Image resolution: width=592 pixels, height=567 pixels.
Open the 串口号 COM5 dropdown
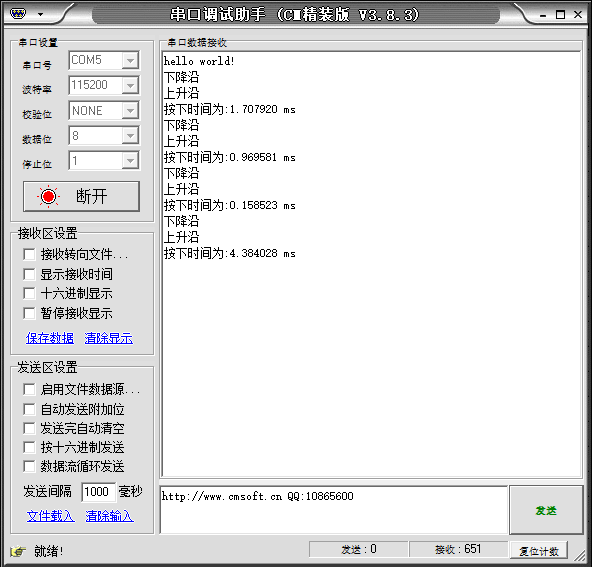[x=130, y=60]
